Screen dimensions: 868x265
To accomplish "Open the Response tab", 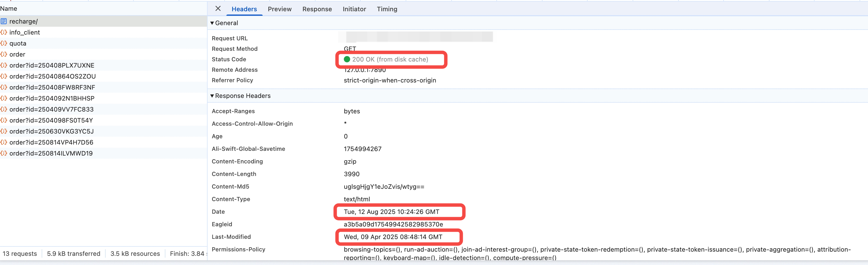I will 317,9.
